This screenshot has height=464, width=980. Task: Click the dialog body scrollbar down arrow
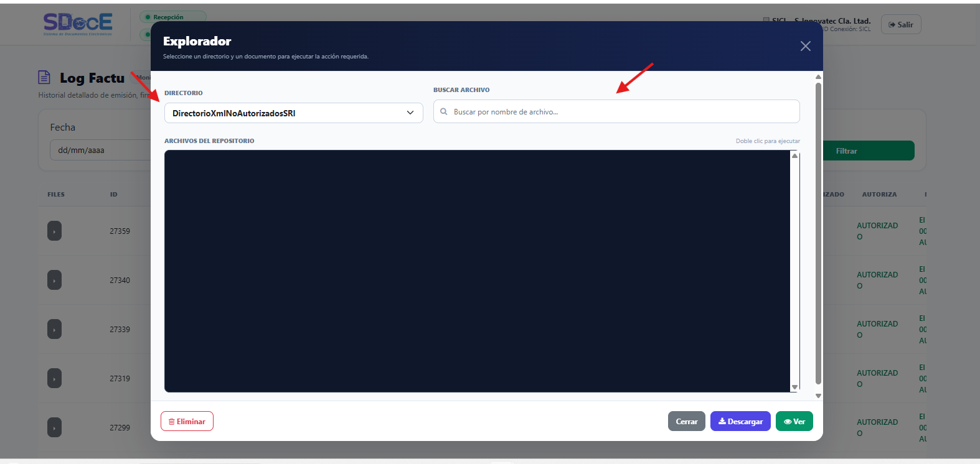pos(818,396)
